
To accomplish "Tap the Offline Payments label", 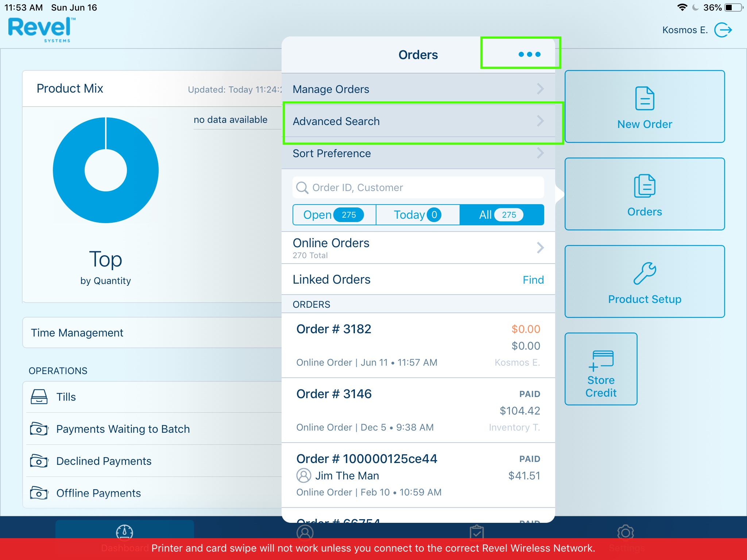I will (98, 493).
